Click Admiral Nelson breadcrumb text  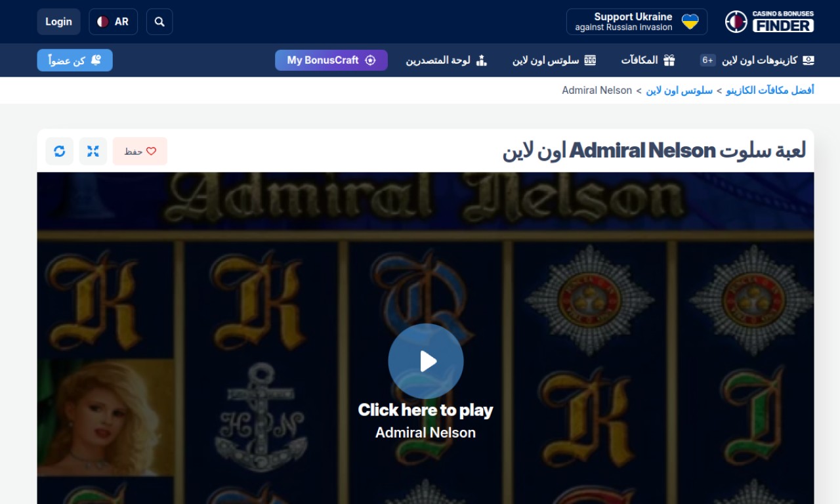point(597,91)
